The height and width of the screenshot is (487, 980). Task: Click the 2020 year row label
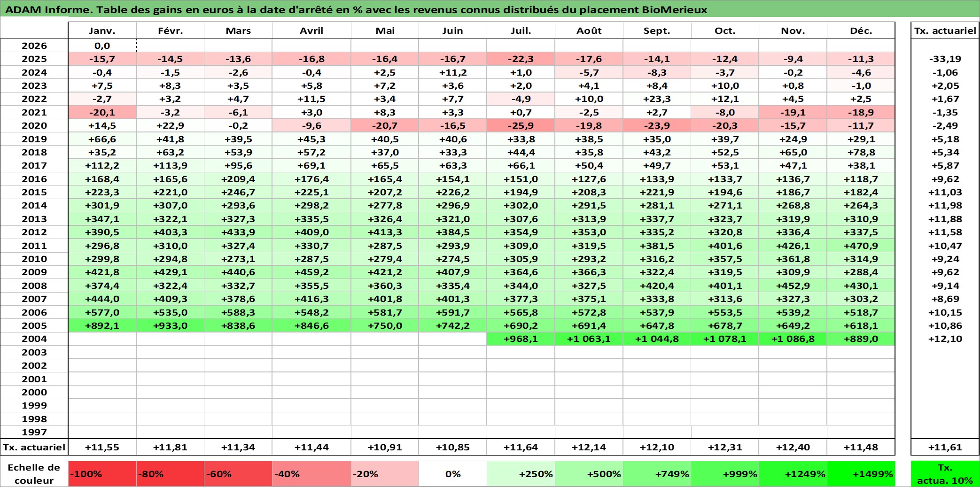pyautogui.click(x=34, y=125)
